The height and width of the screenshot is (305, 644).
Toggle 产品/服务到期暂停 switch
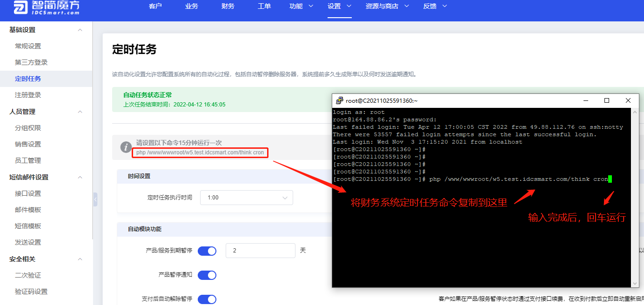pyautogui.click(x=207, y=251)
